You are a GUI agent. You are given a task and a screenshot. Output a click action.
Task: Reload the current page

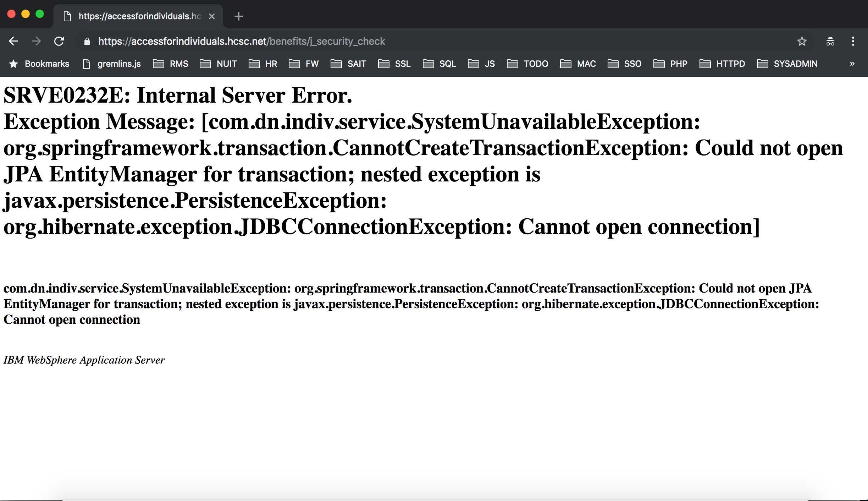coord(59,41)
